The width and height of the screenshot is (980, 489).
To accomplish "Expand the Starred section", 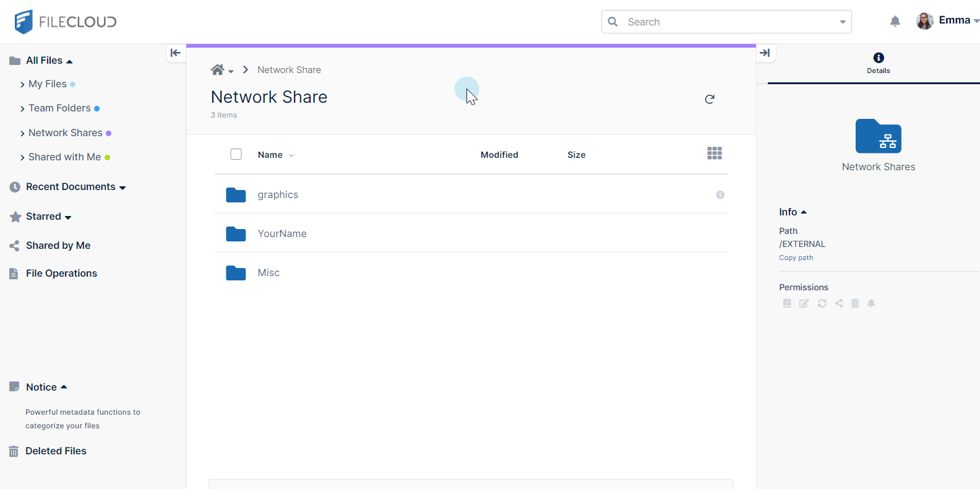I will [68, 217].
